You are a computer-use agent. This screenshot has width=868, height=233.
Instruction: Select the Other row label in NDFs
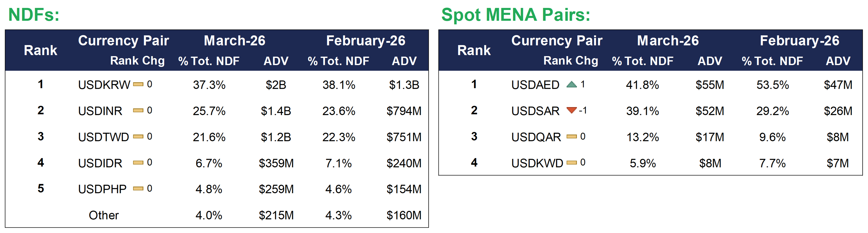104,215
